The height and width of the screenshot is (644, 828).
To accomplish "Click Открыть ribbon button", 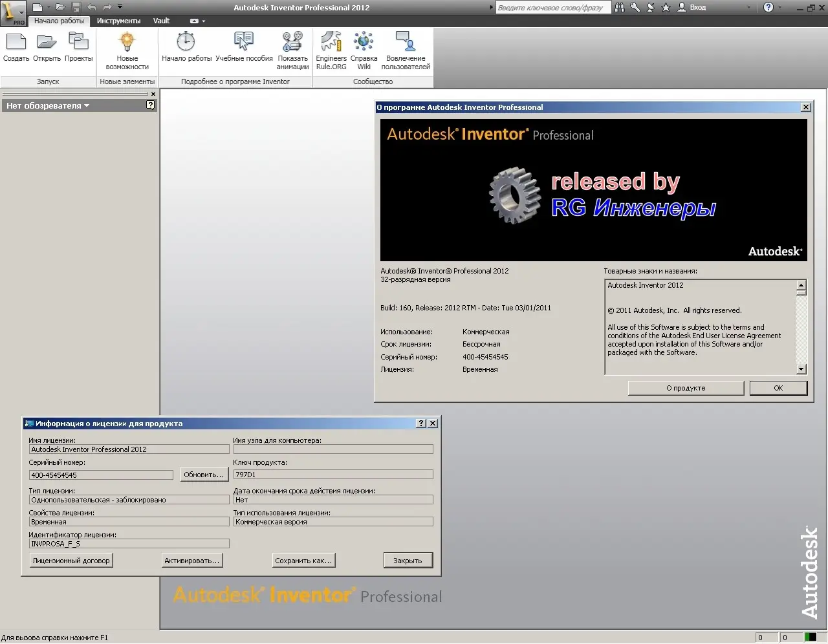I will tap(47, 46).
